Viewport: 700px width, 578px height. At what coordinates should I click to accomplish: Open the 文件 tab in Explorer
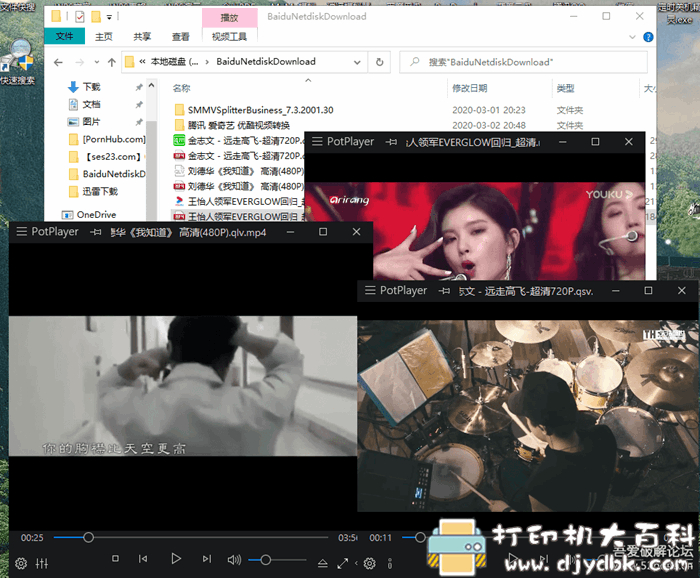click(x=64, y=36)
